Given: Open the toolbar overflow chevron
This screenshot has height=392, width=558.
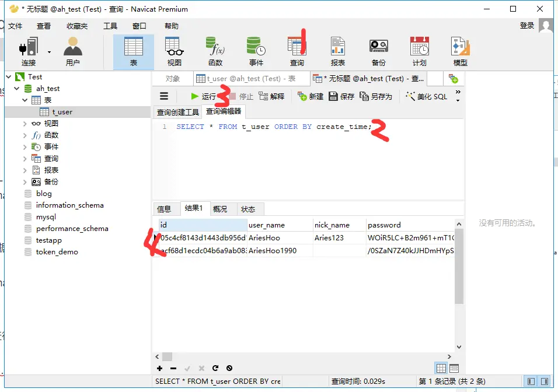Looking at the screenshot, I should (458, 92).
